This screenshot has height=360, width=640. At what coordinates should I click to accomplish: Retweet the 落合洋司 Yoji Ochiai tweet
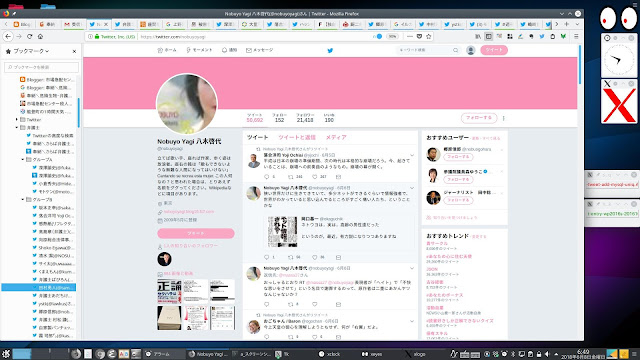[x=291, y=177]
